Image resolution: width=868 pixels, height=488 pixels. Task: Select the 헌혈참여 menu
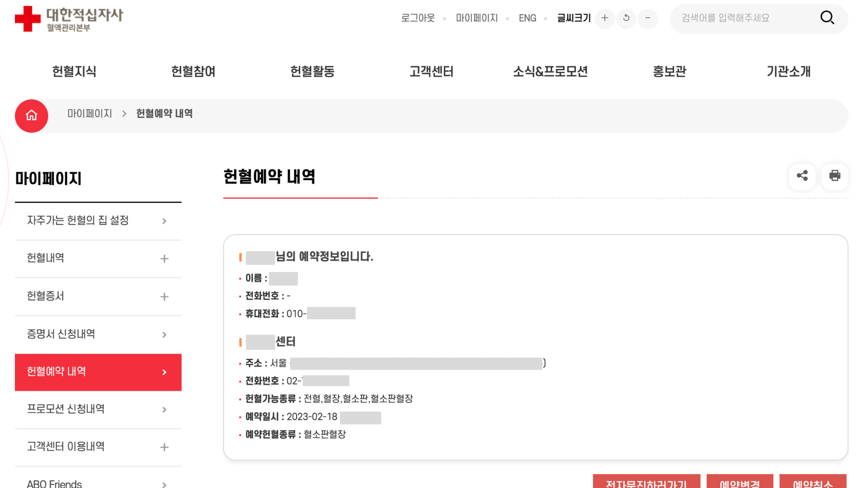click(x=193, y=71)
